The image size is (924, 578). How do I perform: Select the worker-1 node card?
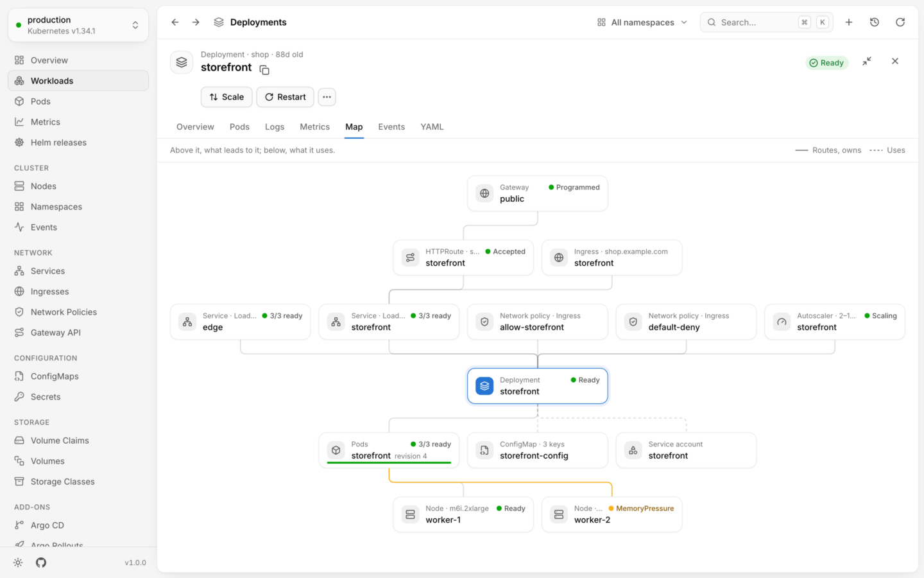pos(463,514)
